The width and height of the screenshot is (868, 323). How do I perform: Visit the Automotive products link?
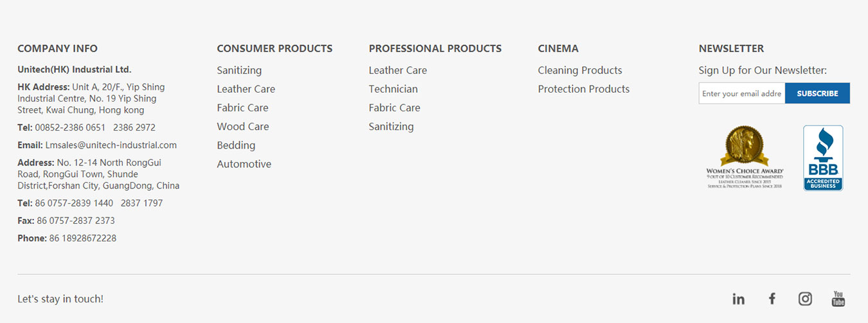tap(244, 164)
